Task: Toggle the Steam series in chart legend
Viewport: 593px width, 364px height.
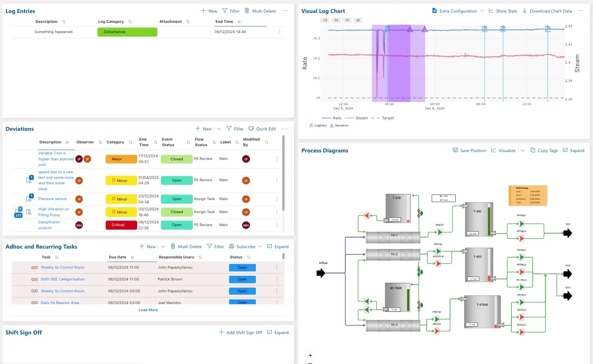Action: (x=356, y=118)
